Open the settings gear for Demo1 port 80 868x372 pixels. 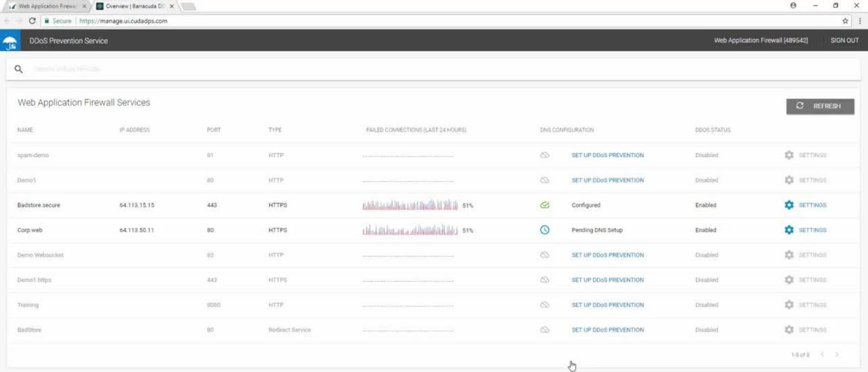point(789,180)
